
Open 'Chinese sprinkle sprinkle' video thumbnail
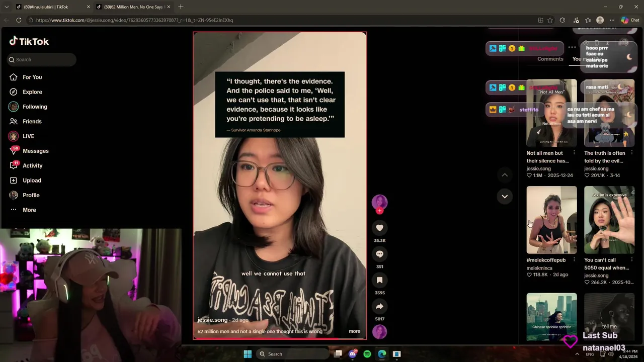pyautogui.click(x=551, y=317)
